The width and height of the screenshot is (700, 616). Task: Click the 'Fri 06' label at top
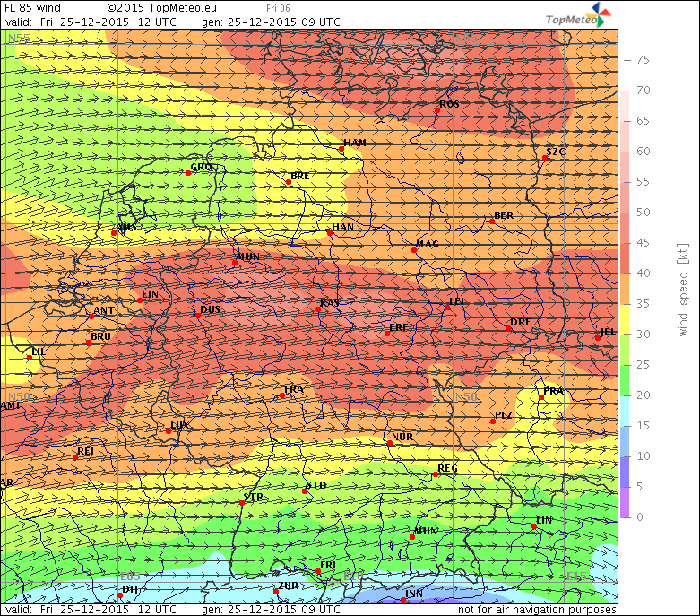coord(277,8)
